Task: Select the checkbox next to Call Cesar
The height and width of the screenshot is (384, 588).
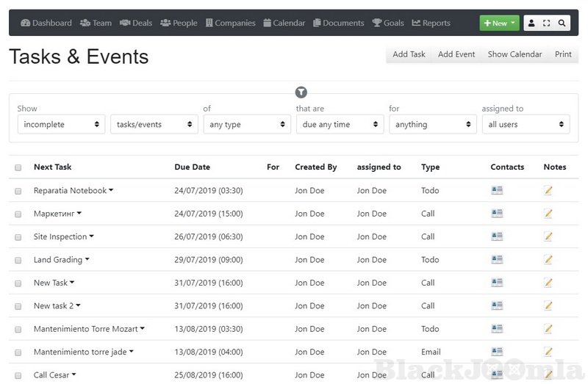Action: 18,375
